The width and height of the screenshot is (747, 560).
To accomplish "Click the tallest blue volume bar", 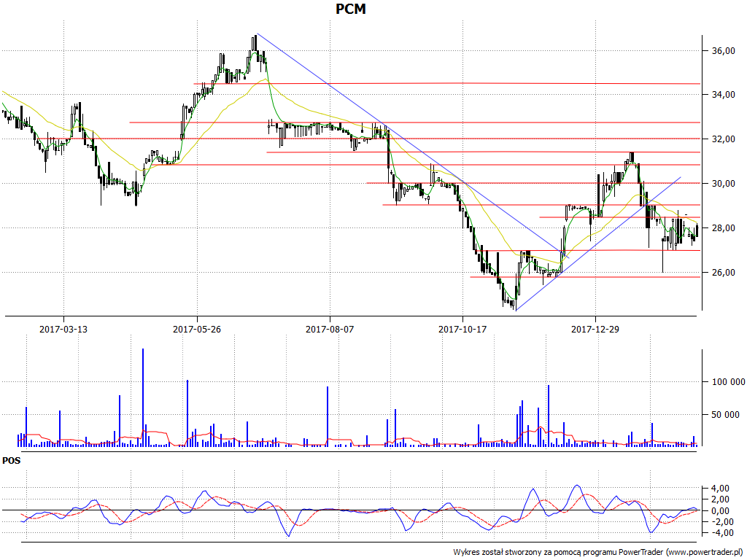I will pyautogui.click(x=143, y=397).
